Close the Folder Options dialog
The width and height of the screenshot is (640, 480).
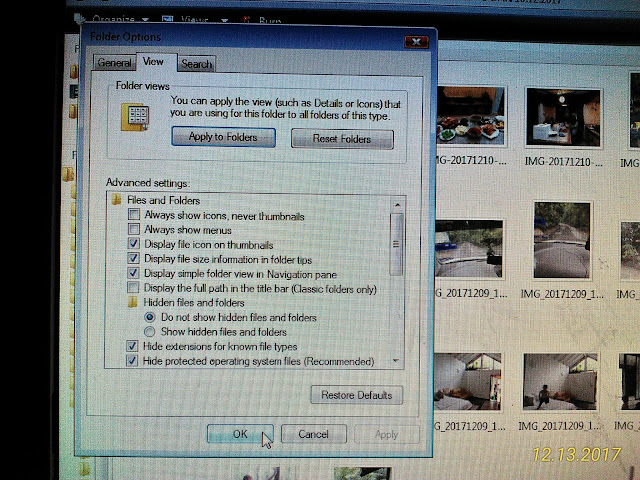click(x=416, y=42)
